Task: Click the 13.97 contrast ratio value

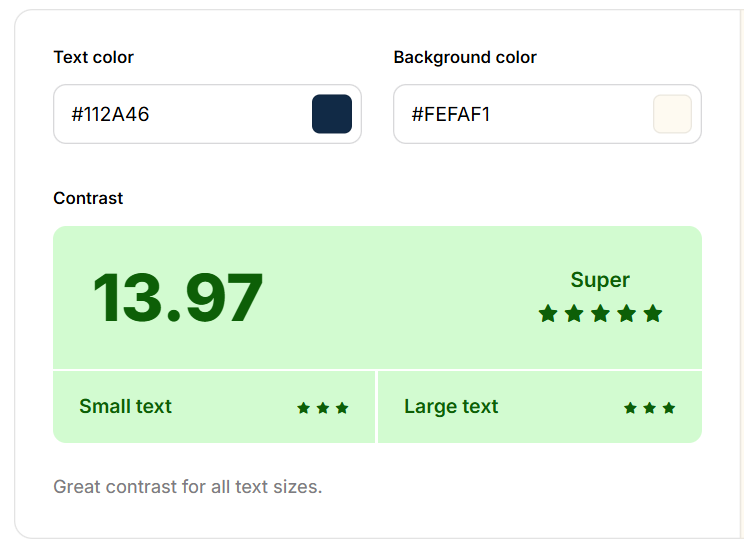Action: click(x=178, y=298)
